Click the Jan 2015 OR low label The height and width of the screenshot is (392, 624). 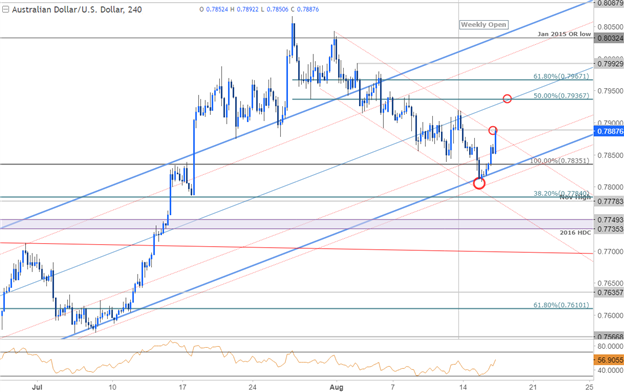(564, 34)
